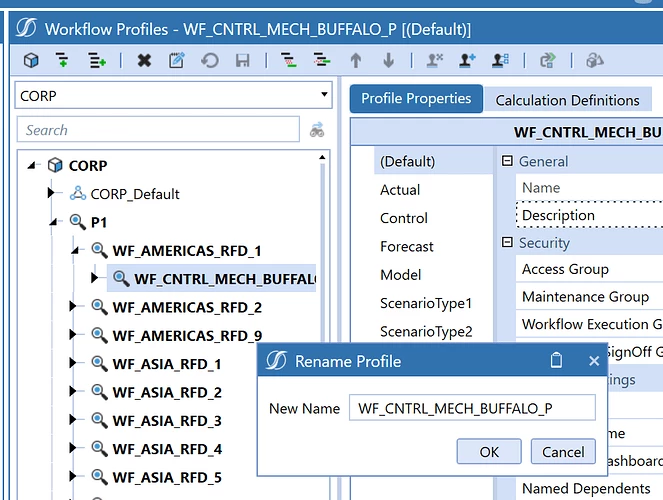Select WF_ASIA_RFD_3 in the tree

pyautogui.click(x=167, y=421)
